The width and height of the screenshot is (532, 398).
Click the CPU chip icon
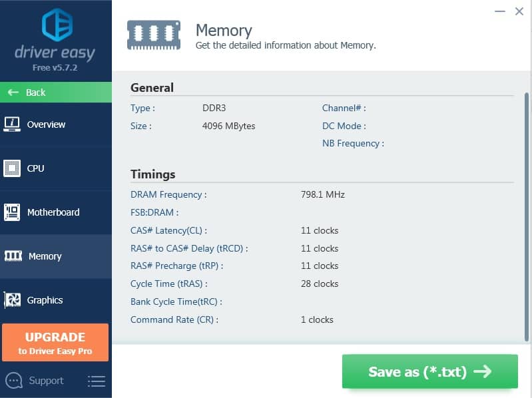point(12,168)
